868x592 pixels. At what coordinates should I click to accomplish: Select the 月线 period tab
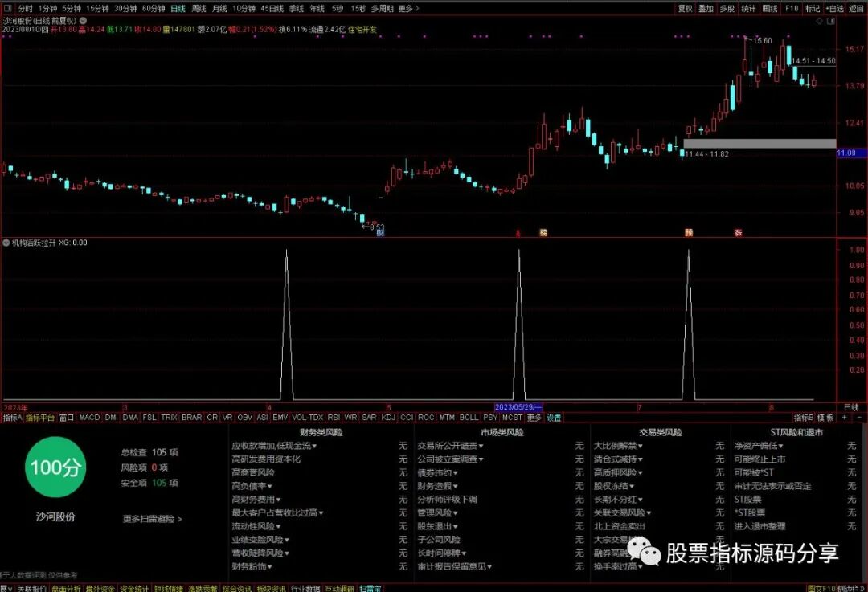[x=219, y=8]
